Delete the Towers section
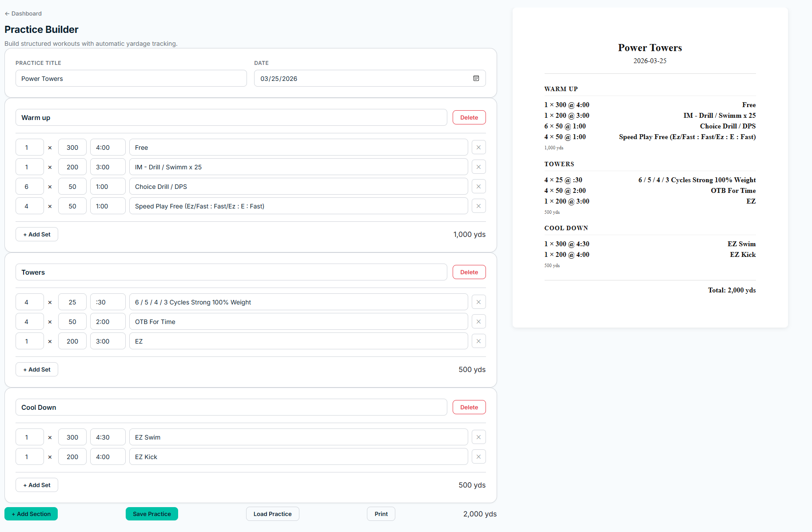 [469, 272]
